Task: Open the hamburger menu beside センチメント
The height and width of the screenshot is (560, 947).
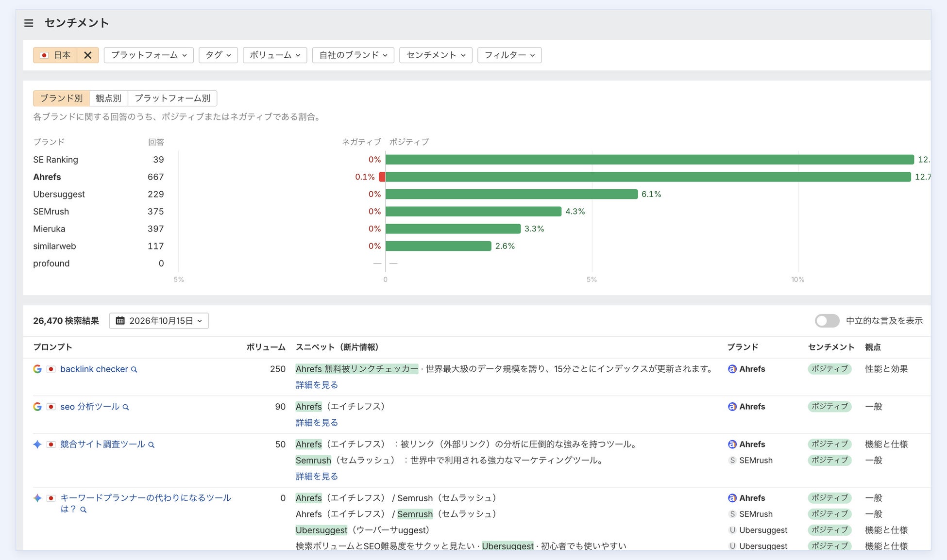Action: (29, 23)
